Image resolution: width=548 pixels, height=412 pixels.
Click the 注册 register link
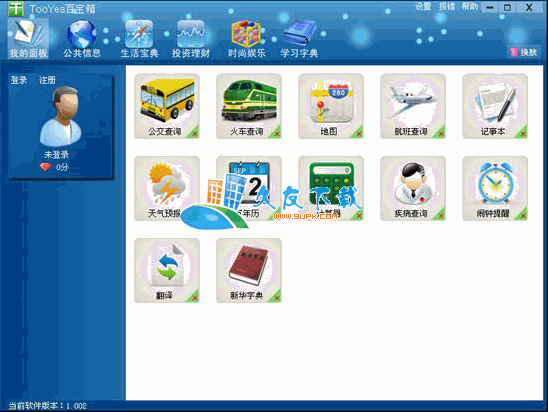click(x=47, y=80)
